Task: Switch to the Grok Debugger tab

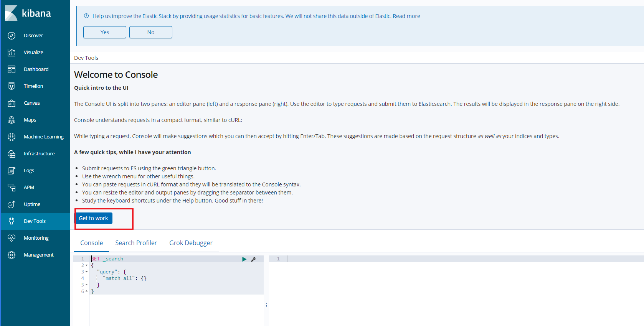Action: coord(191,243)
